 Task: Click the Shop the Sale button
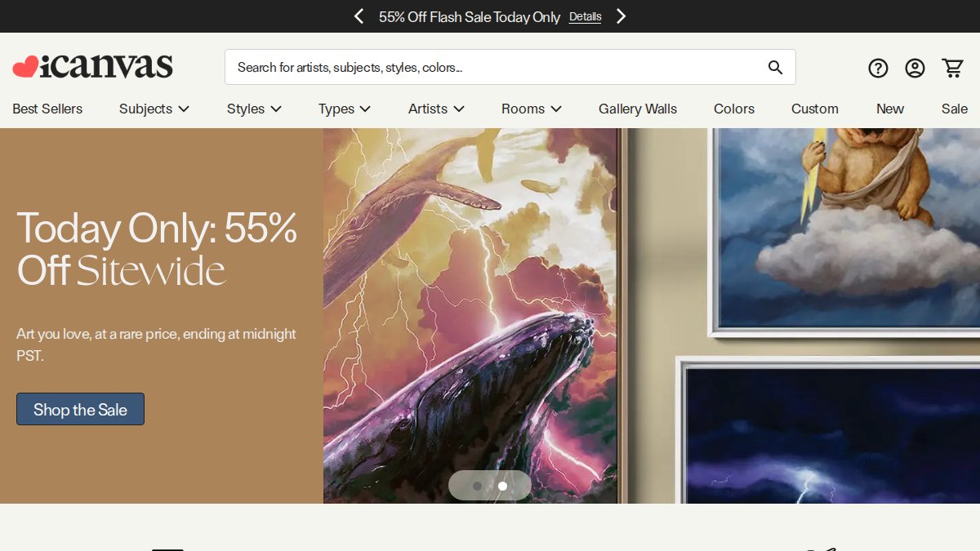(x=80, y=409)
